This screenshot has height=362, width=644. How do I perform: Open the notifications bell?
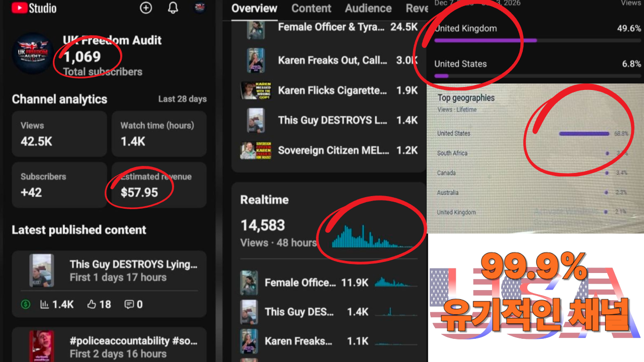[x=173, y=8]
